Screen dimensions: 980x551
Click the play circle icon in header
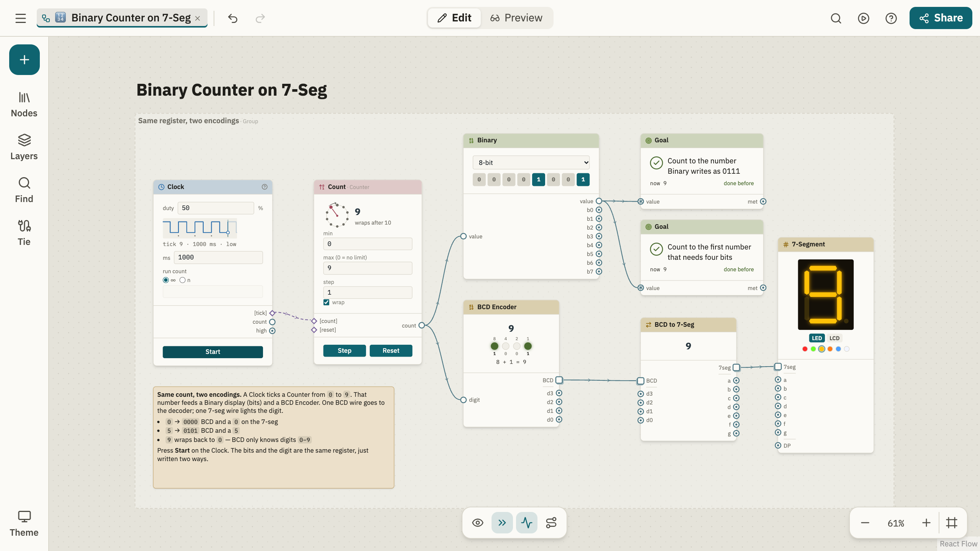click(864, 18)
